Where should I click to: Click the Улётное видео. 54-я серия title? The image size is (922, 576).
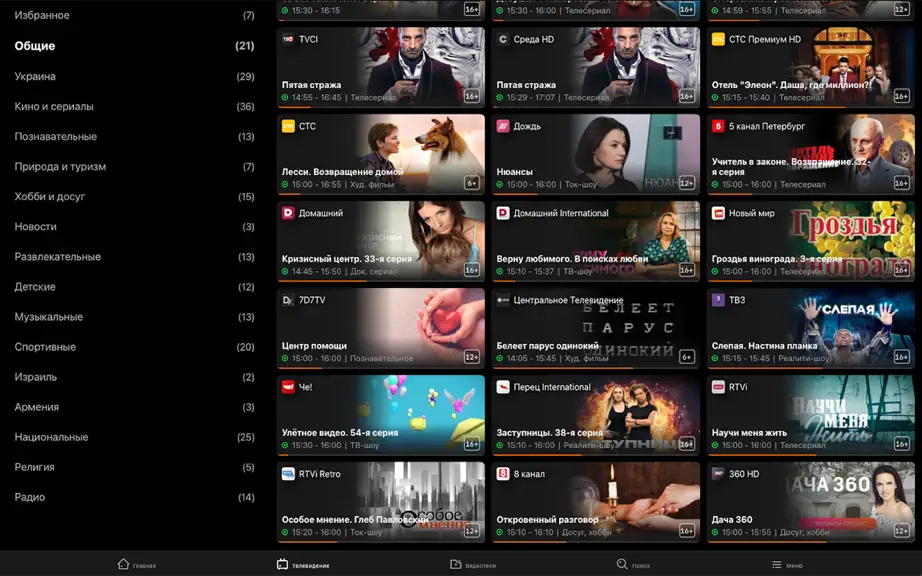click(x=340, y=433)
